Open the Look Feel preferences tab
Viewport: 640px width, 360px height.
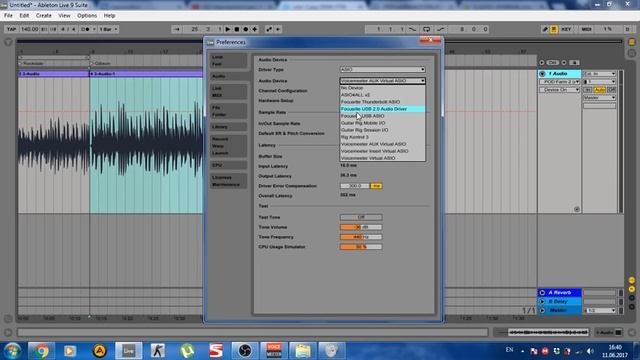click(229, 60)
